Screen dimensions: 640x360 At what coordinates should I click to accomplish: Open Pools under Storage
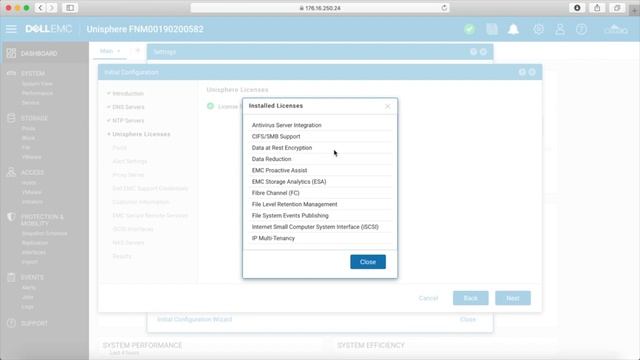click(x=28, y=128)
